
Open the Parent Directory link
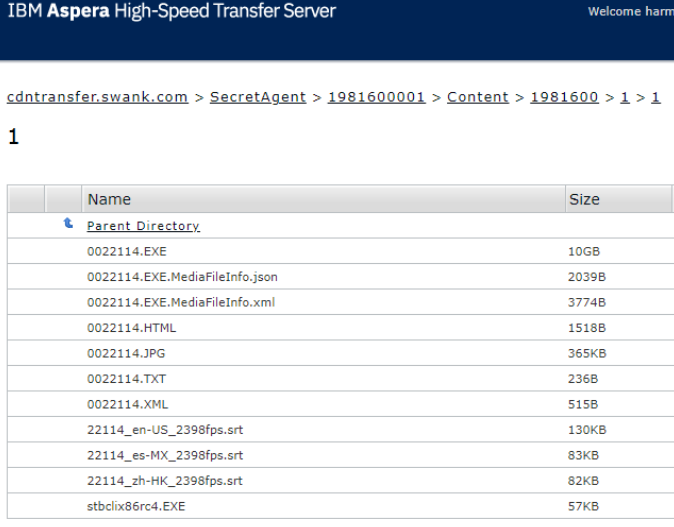143,226
